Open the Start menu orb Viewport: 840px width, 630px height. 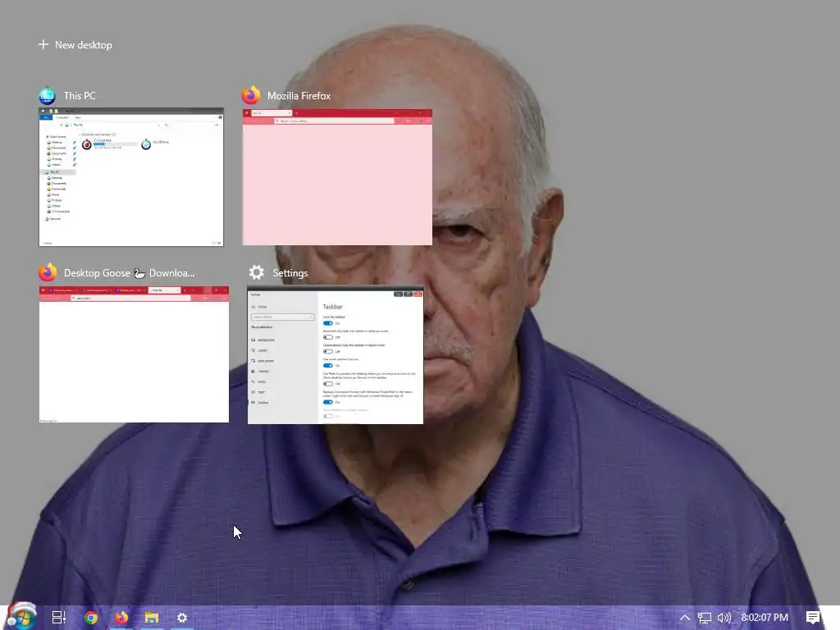click(21, 616)
